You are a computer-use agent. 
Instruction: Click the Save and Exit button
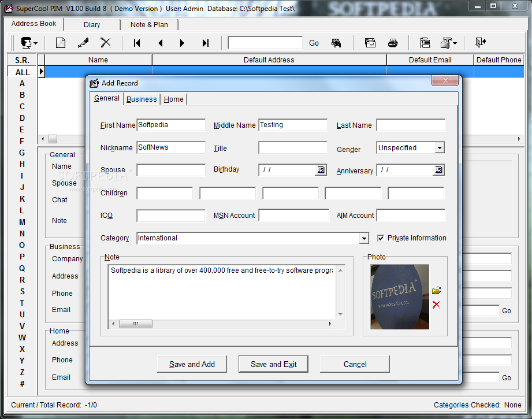[273, 364]
